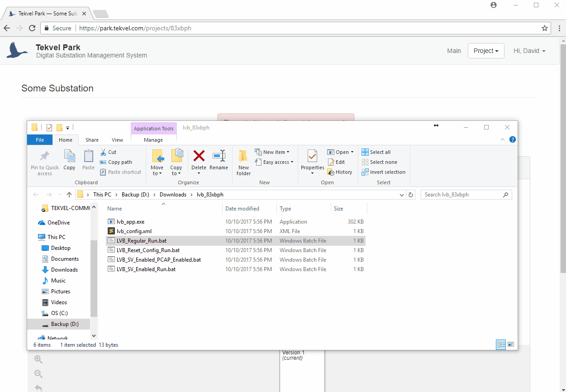
Task: Click Explorer help question mark icon
Action: click(x=513, y=139)
